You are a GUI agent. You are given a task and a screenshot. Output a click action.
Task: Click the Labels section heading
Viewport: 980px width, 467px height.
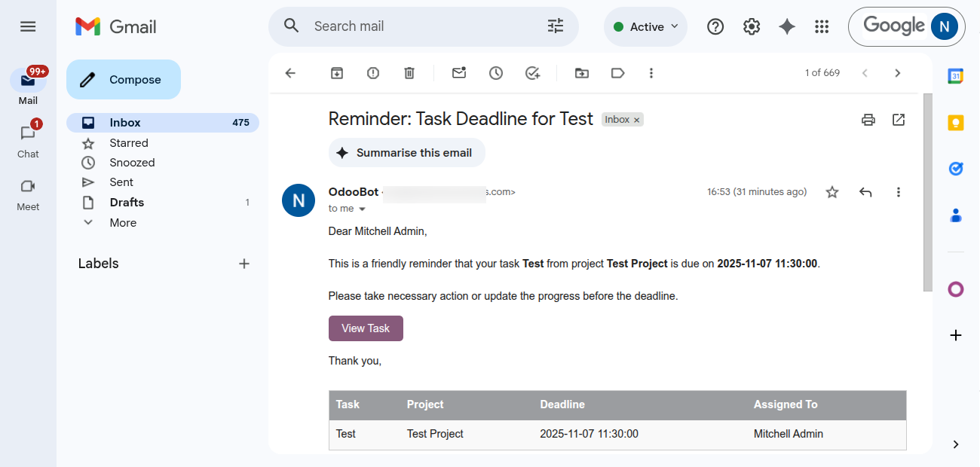(99, 264)
